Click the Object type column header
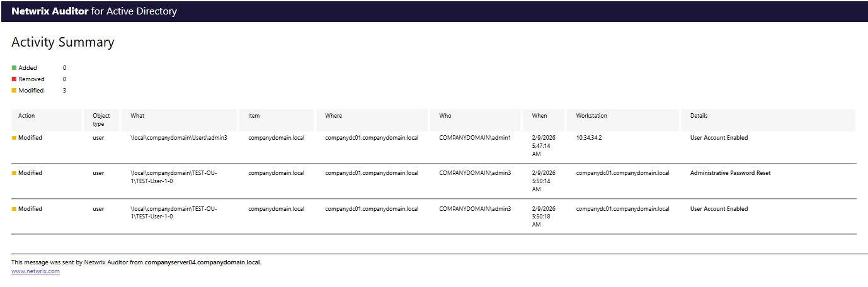The width and height of the screenshot is (868, 287). tap(101, 120)
